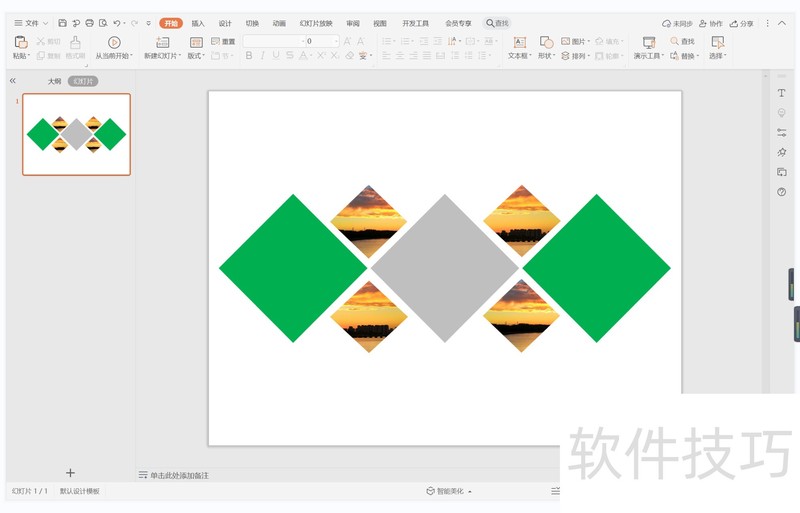
Task: Toggle Italic formatting button
Action: (263, 56)
